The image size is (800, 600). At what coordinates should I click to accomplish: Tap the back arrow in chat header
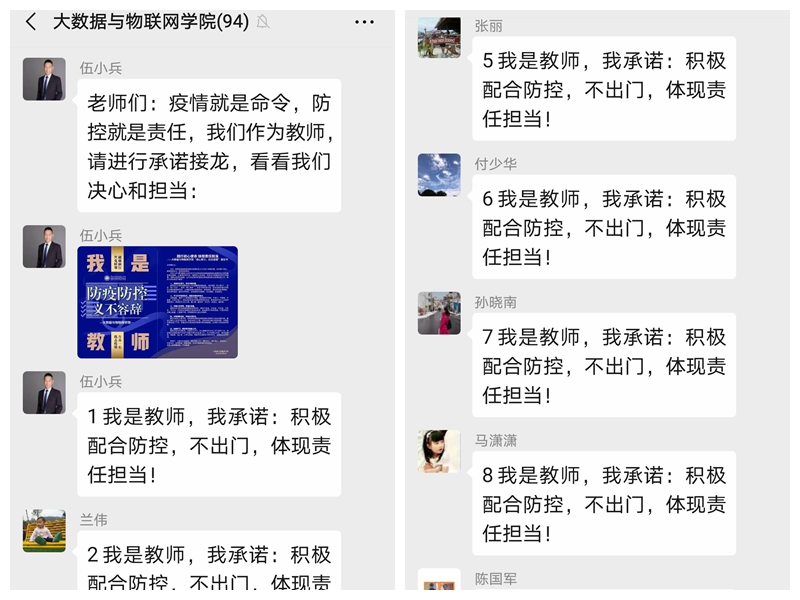[x=31, y=22]
